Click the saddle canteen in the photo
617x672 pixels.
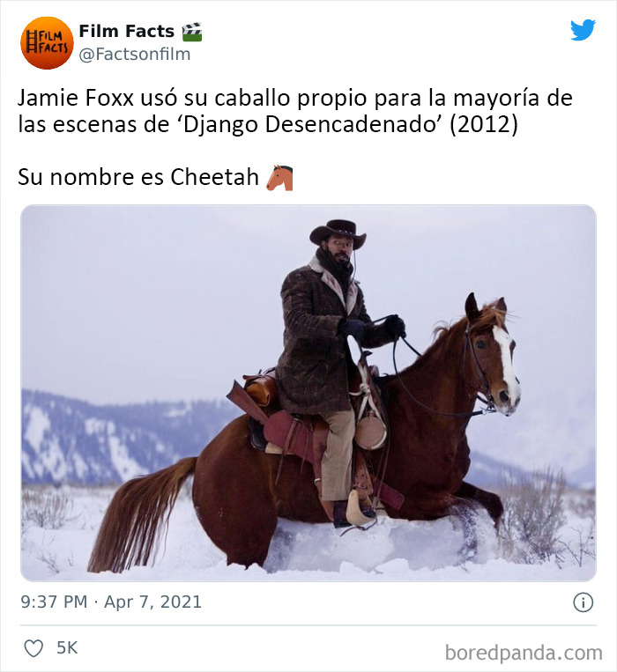point(370,430)
